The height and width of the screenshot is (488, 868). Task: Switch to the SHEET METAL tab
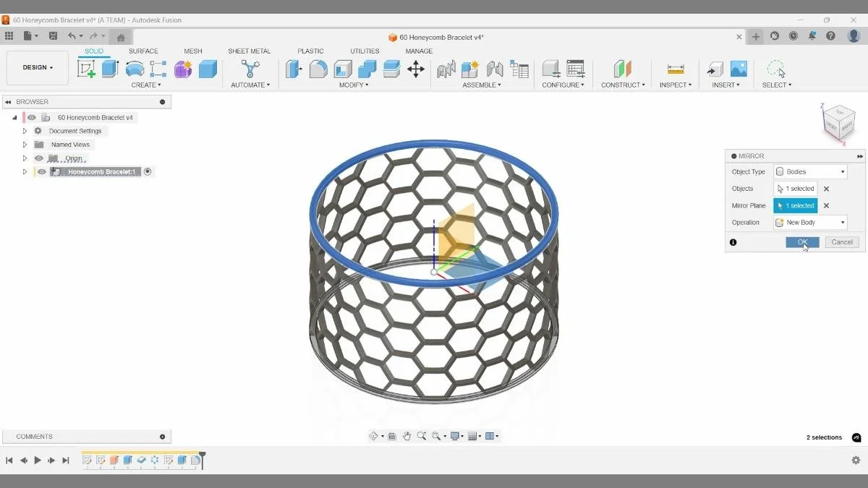click(249, 51)
